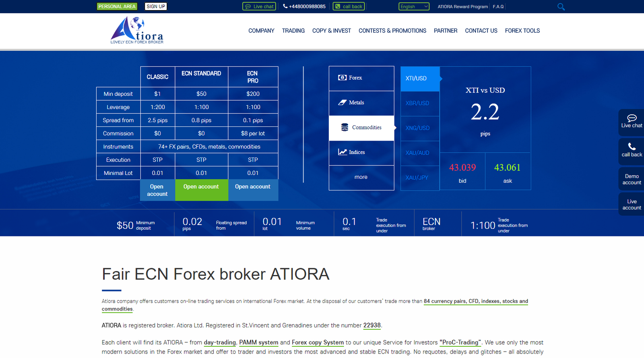
Task: Click the side call back phone icon
Action: [x=632, y=147]
